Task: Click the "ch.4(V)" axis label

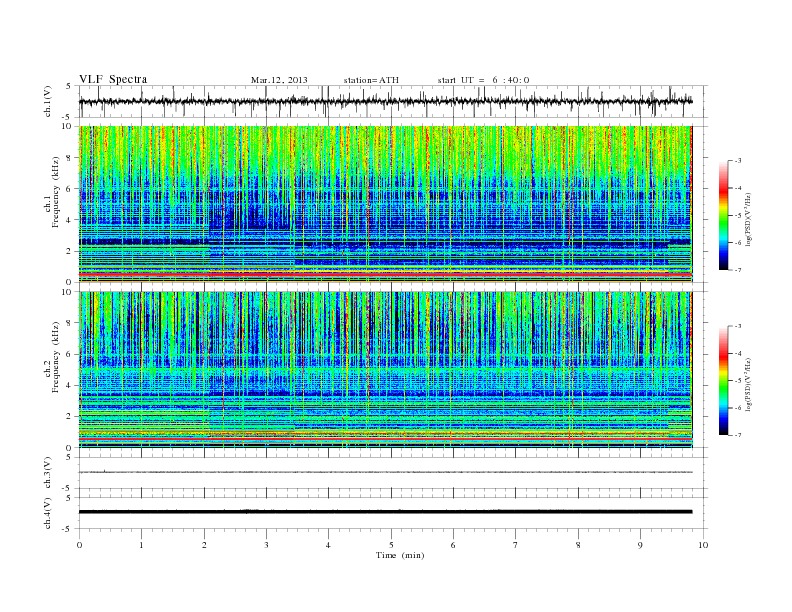Action: (x=48, y=513)
